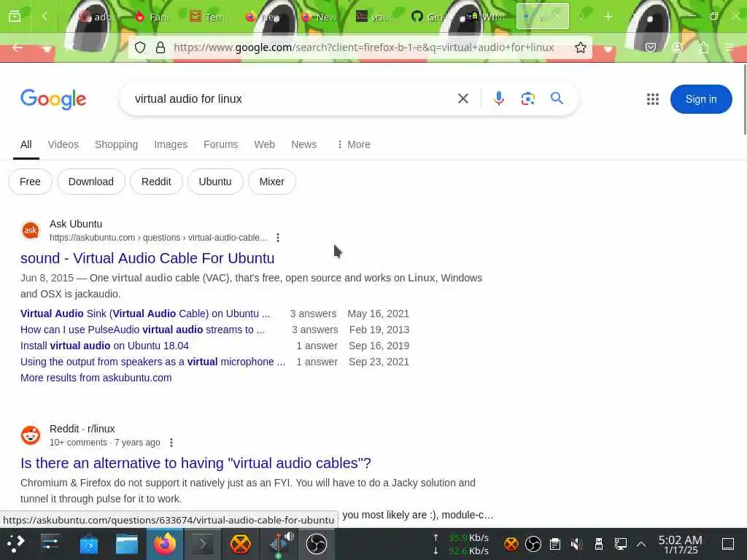Open 'Using the output from speakers' sublink
Viewport: 747px width, 560px height.
[x=152, y=362]
